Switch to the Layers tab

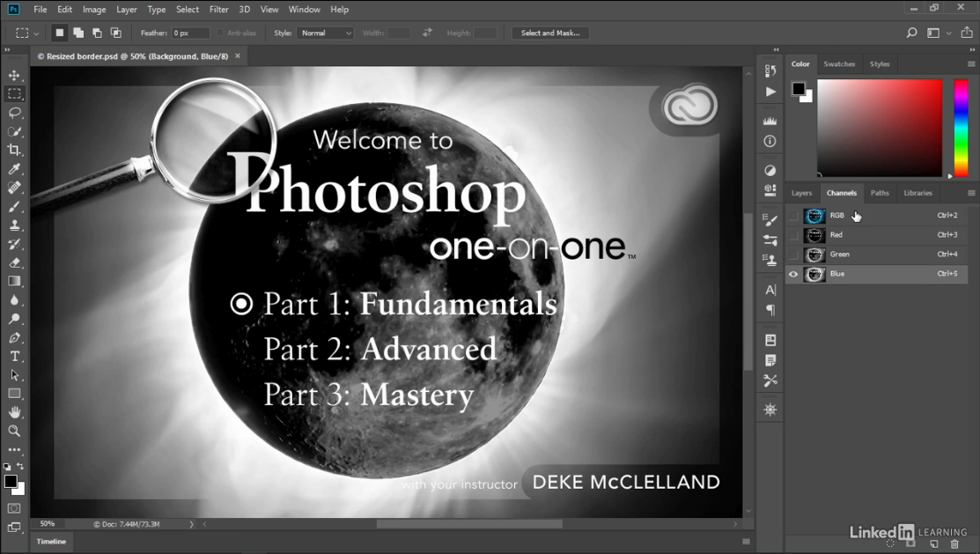[801, 193]
